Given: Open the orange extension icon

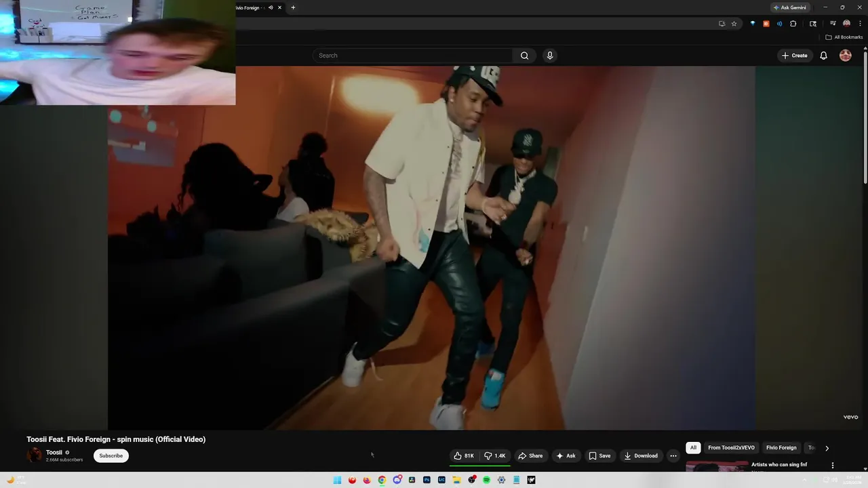Looking at the screenshot, I should 766,24.
